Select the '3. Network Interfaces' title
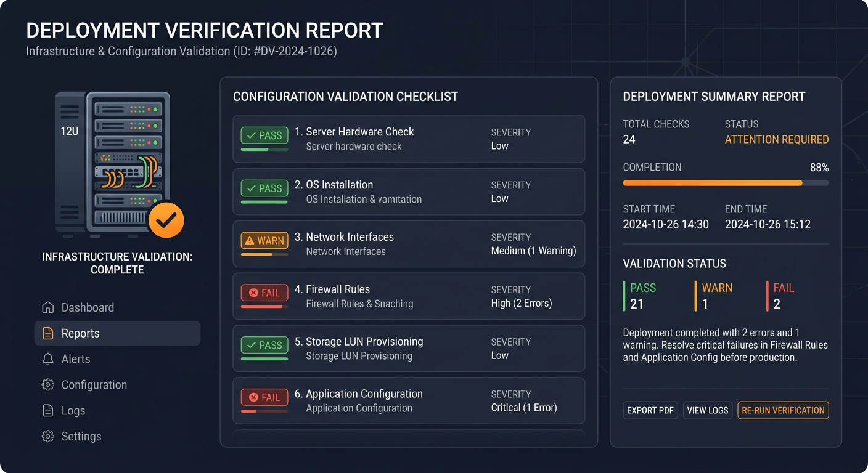This screenshot has height=473, width=868. point(344,237)
